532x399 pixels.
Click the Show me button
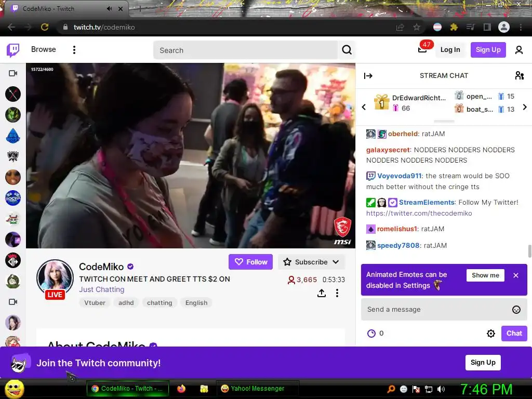tap(486, 275)
